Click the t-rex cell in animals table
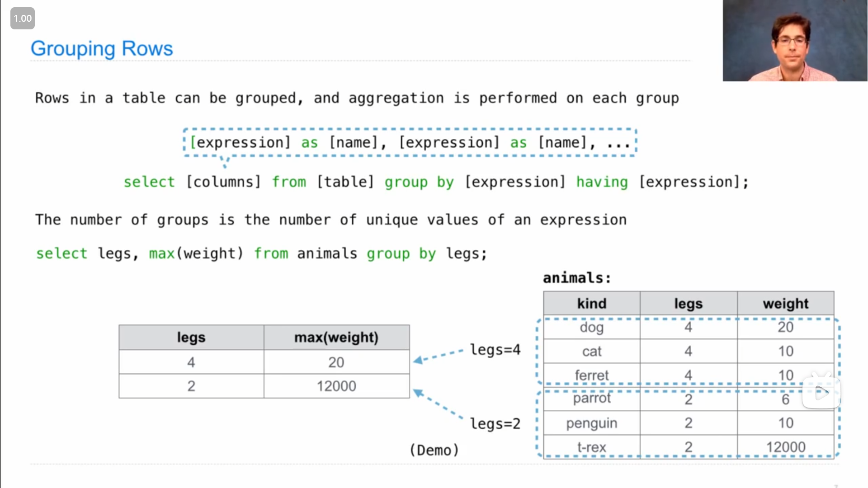The image size is (868, 488). click(591, 447)
